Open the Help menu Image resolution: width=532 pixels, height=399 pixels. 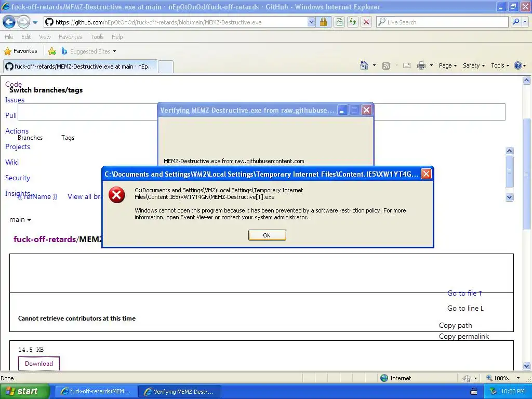tap(117, 37)
